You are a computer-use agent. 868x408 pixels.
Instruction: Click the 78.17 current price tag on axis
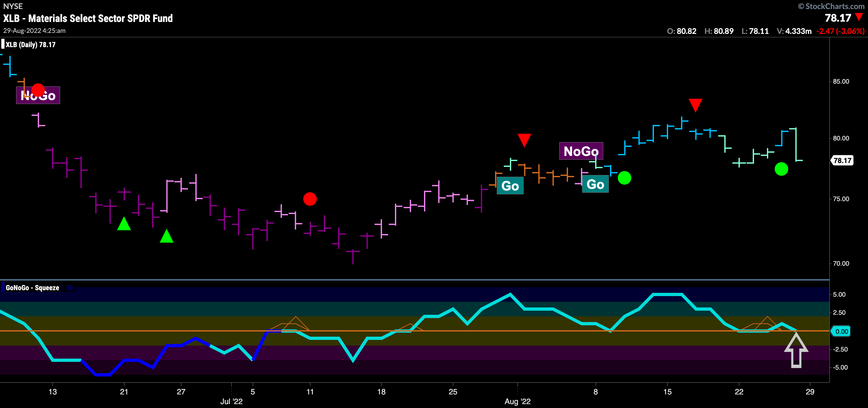tap(842, 160)
